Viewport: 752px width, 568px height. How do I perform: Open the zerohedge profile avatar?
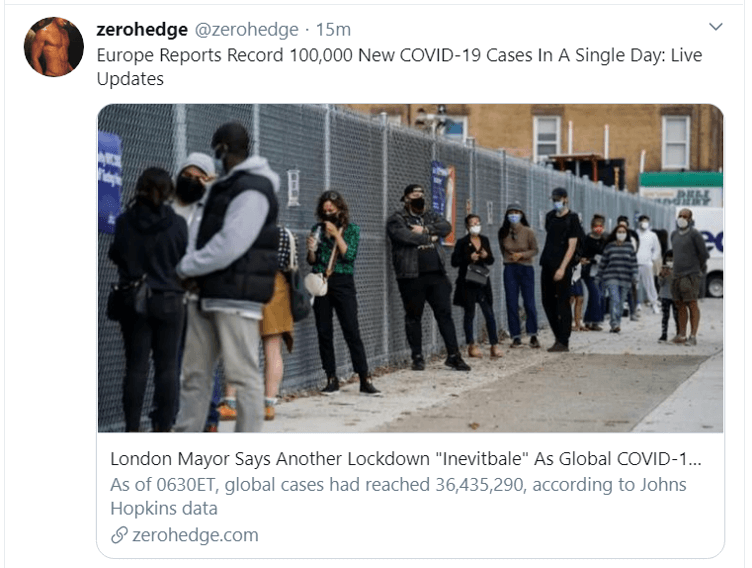54,47
